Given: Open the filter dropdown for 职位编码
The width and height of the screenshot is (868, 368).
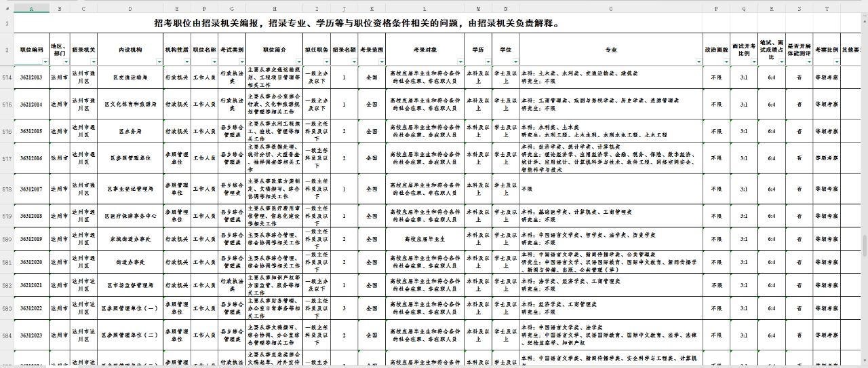Looking at the screenshot, I should [45, 62].
